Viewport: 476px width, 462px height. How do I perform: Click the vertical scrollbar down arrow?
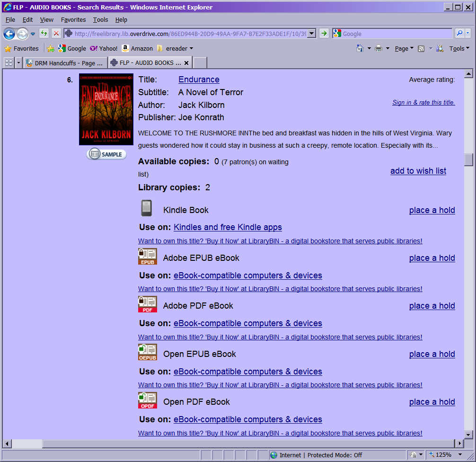(468, 435)
